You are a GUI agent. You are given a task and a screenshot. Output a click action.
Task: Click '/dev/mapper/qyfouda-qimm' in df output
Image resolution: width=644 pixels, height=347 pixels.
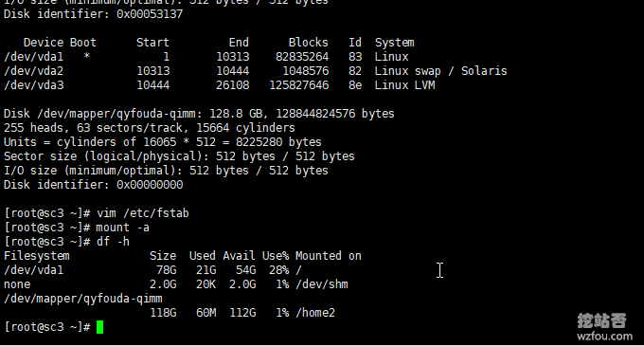point(83,299)
